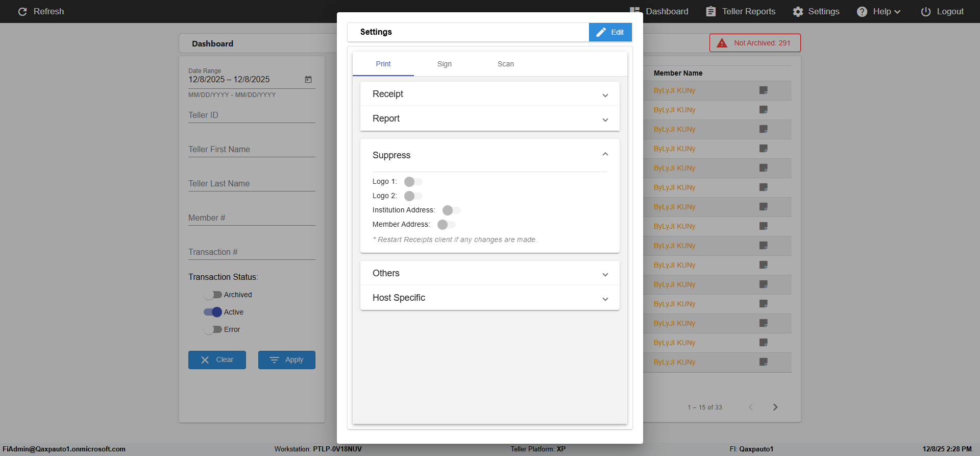Click the Member Name column header

click(678, 73)
